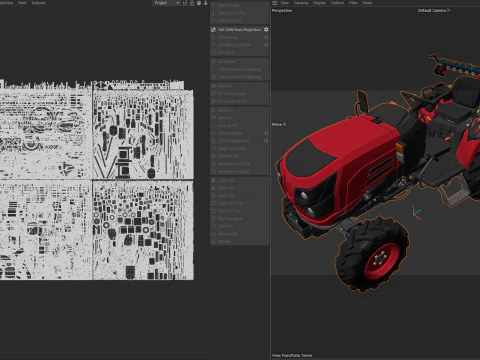Click the lock icon in UV toolbar
Screen dimensions: 480x360
click(192, 3)
